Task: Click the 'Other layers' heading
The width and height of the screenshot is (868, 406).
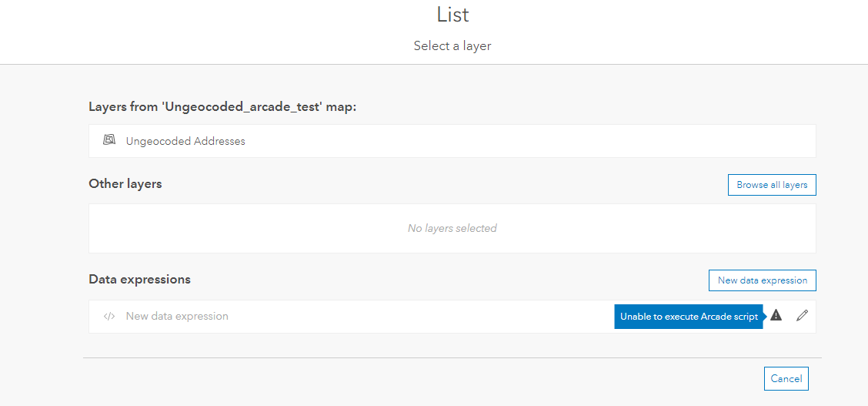Action: click(125, 183)
